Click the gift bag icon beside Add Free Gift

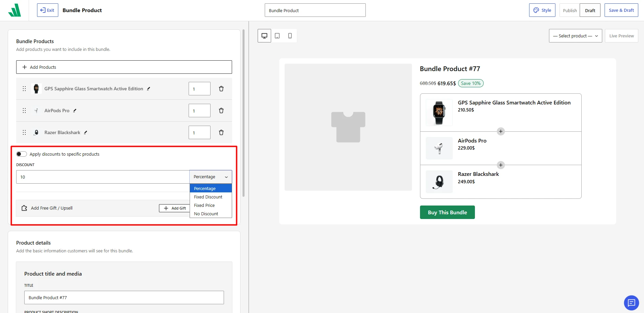pyautogui.click(x=24, y=208)
